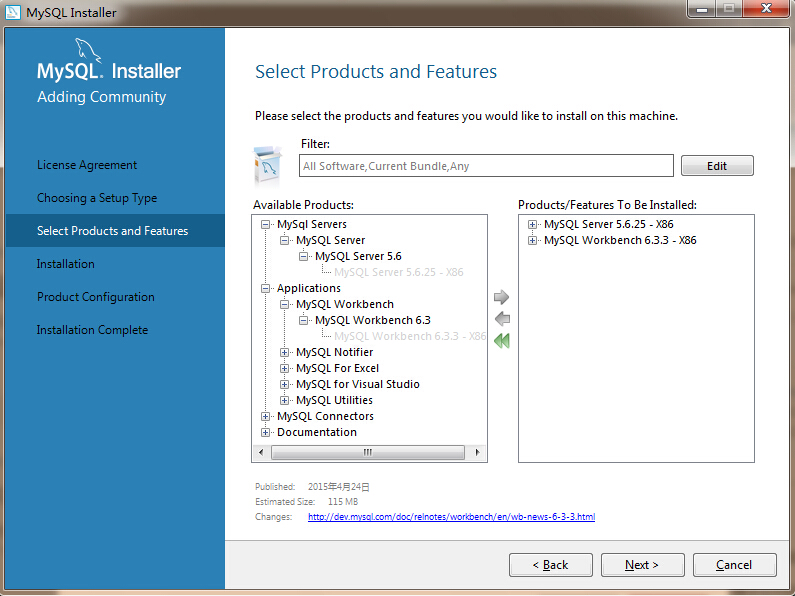Image resolution: width=795 pixels, height=596 pixels.
Task: Click the Filter text field
Action: click(x=486, y=166)
